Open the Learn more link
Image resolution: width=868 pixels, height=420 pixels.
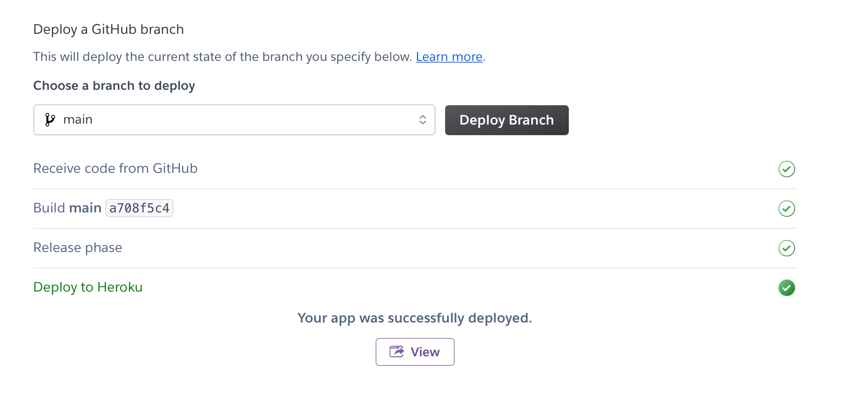[449, 57]
